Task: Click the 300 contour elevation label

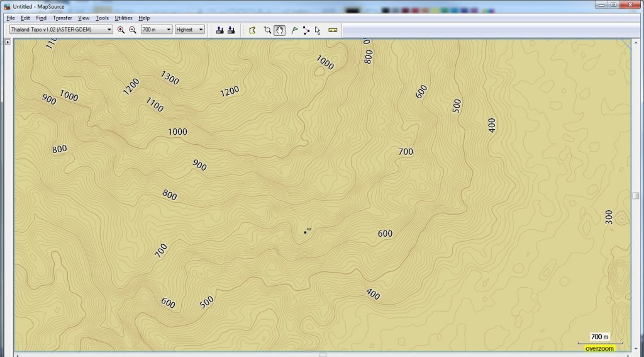Action: tap(609, 217)
